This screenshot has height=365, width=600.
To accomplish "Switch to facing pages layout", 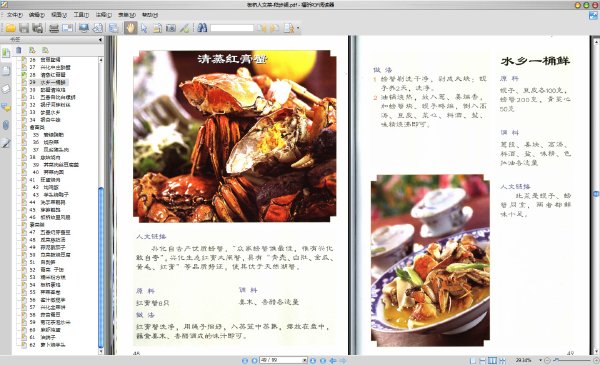I will tap(492, 360).
